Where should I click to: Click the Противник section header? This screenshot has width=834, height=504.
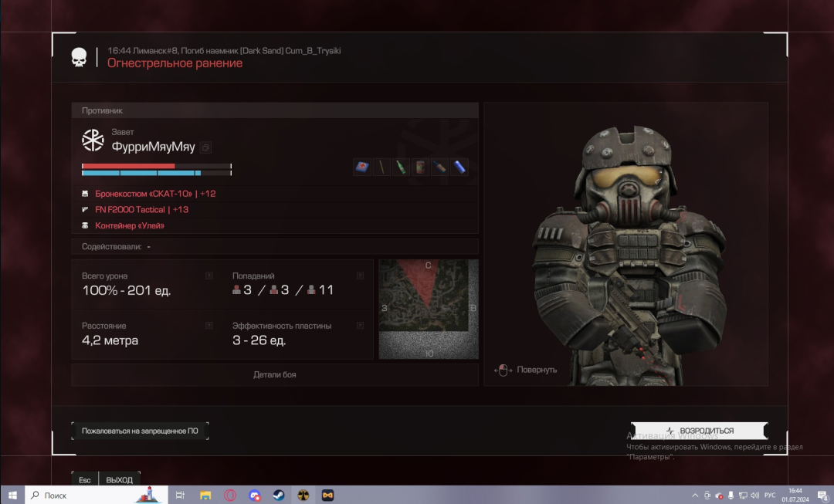point(275,110)
